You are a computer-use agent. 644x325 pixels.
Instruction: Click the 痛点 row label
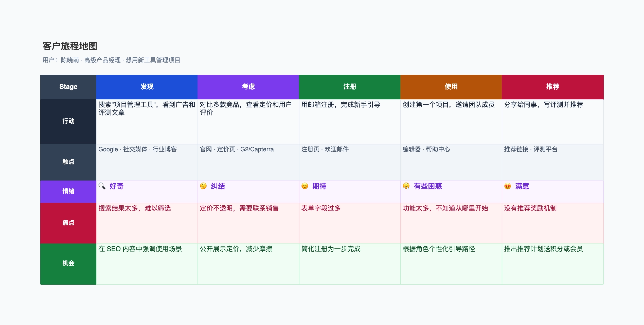click(68, 223)
